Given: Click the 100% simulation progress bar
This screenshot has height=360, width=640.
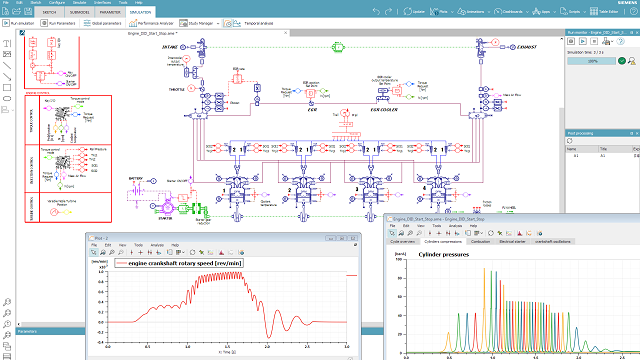Looking at the screenshot, I should pos(591,61).
